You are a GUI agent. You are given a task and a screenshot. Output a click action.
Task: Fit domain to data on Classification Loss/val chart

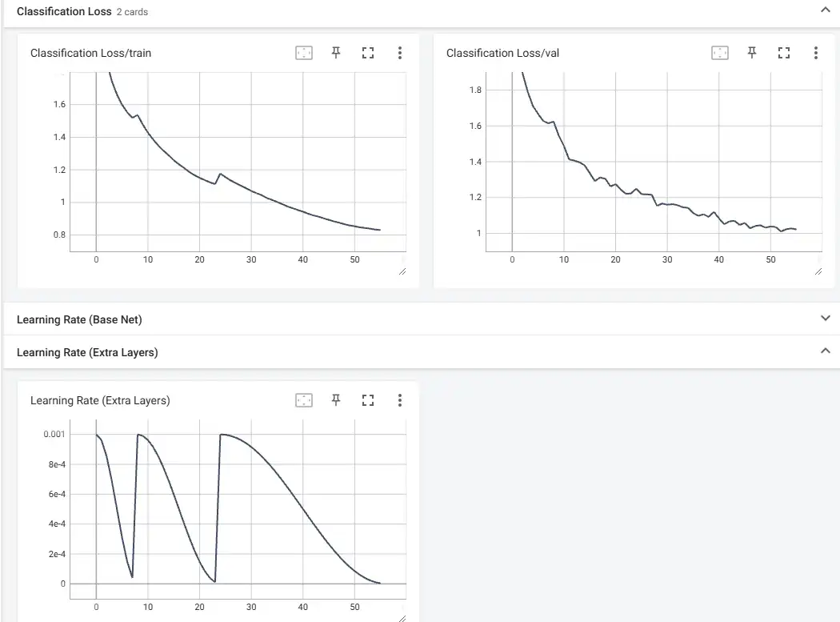point(720,53)
